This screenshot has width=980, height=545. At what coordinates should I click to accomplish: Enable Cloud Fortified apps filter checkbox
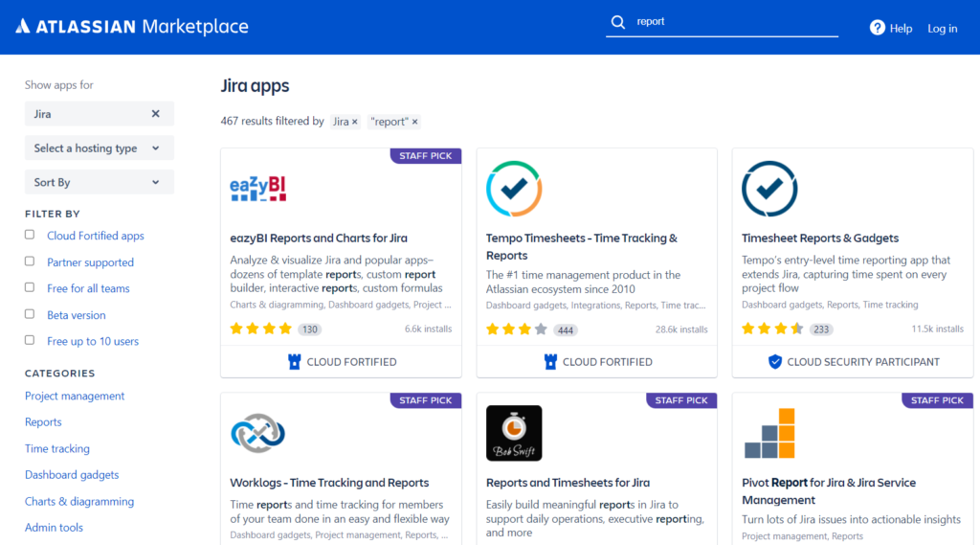pyautogui.click(x=30, y=235)
